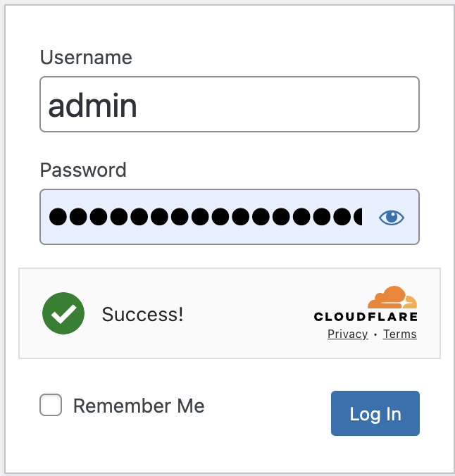
Task: Click the dot separator between Privacy and Terms
Action: pos(375,334)
